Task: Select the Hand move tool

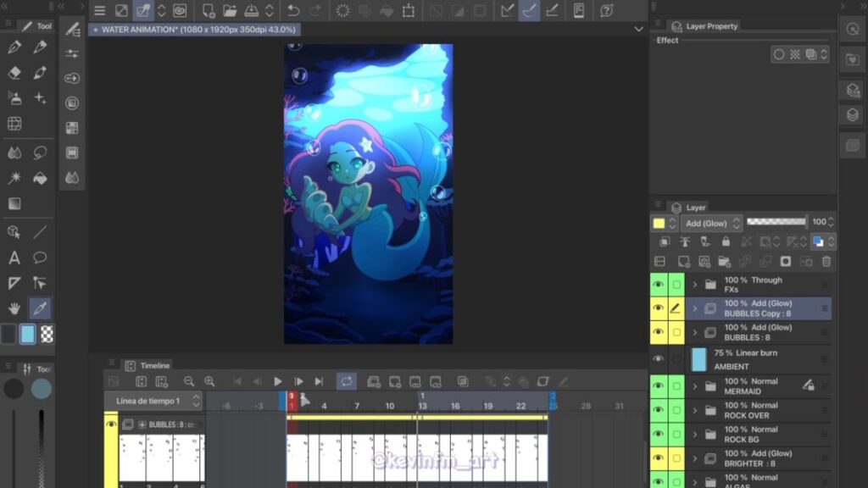Action: [14, 308]
